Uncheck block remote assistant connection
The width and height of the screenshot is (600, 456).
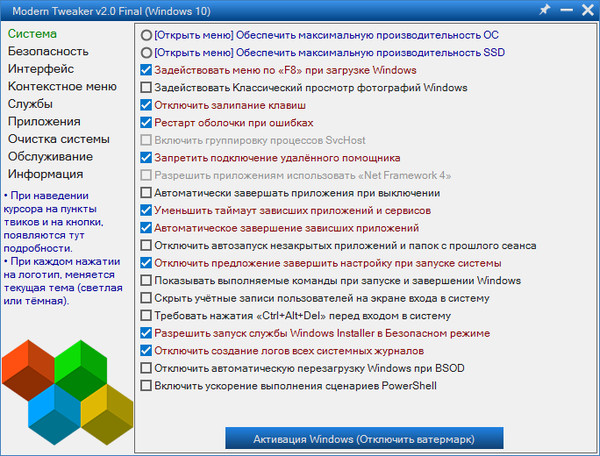146,158
